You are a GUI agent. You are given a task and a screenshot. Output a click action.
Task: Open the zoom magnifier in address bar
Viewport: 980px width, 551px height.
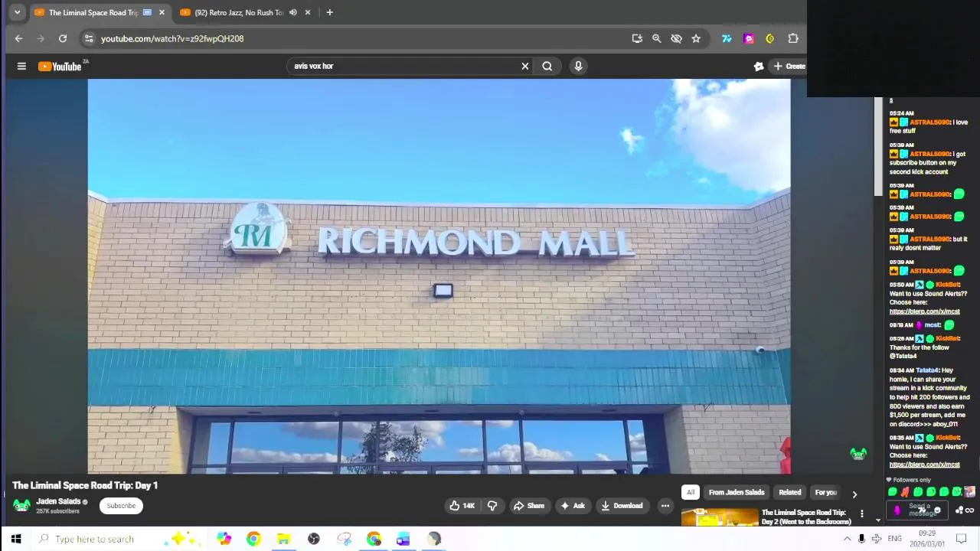(656, 39)
